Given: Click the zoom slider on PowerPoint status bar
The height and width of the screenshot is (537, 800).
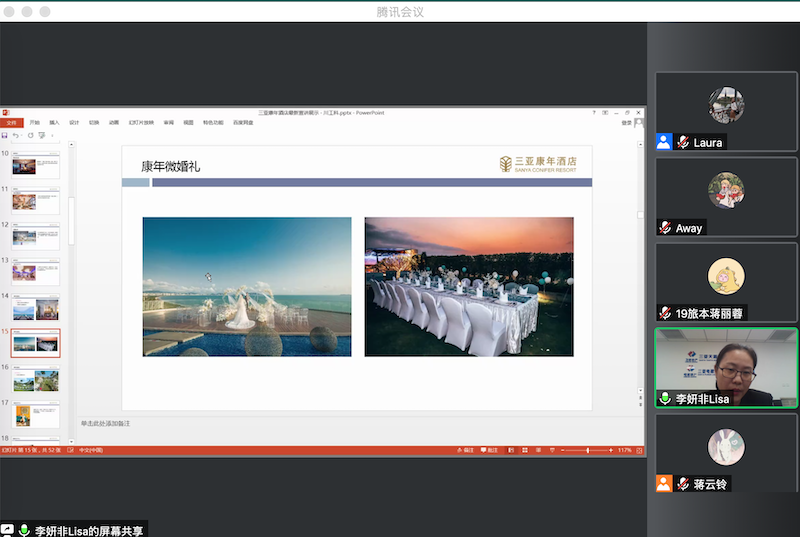Looking at the screenshot, I should [588, 451].
